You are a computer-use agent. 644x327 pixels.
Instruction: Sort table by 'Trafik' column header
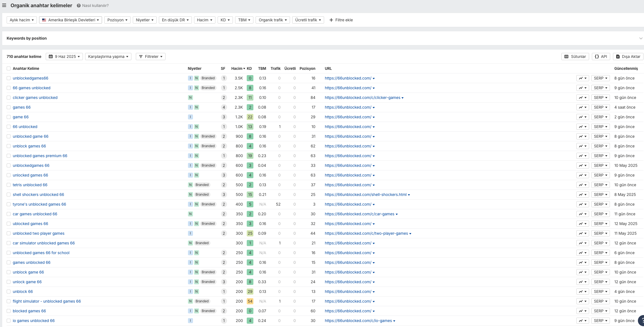tap(275, 68)
